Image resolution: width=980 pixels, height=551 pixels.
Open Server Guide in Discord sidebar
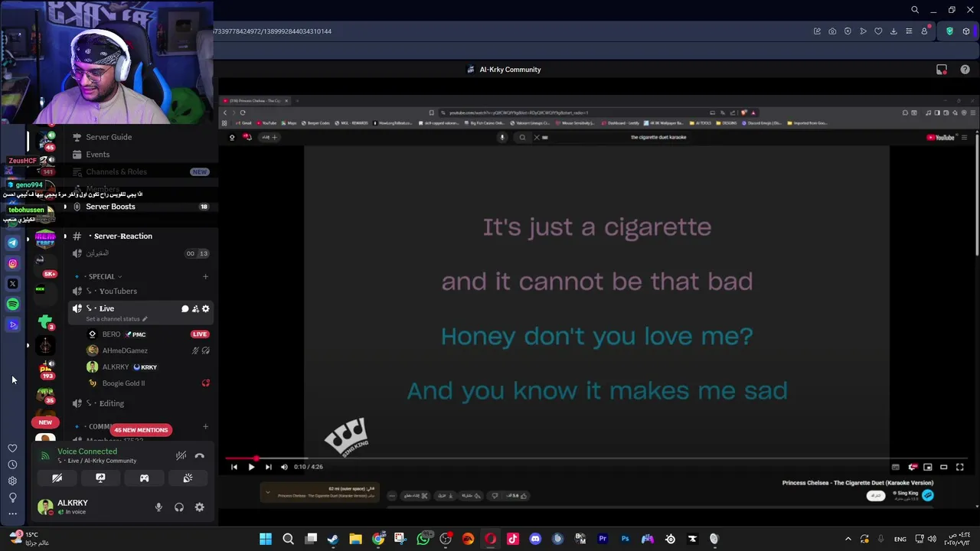[109, 137]
